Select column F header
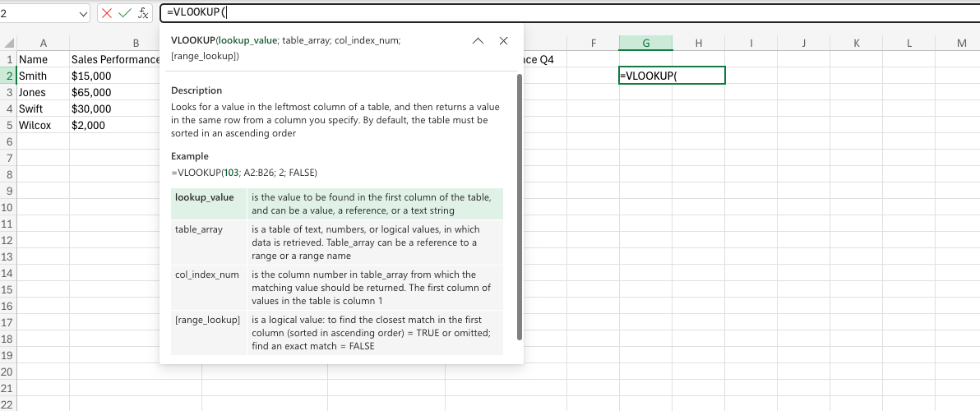The width and height of the screenshot is (980, 411). (x=593, y=43)
